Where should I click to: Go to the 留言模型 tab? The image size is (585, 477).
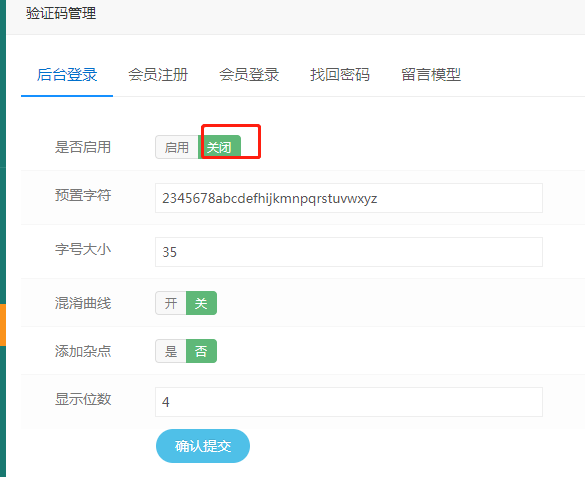(431, 75)
